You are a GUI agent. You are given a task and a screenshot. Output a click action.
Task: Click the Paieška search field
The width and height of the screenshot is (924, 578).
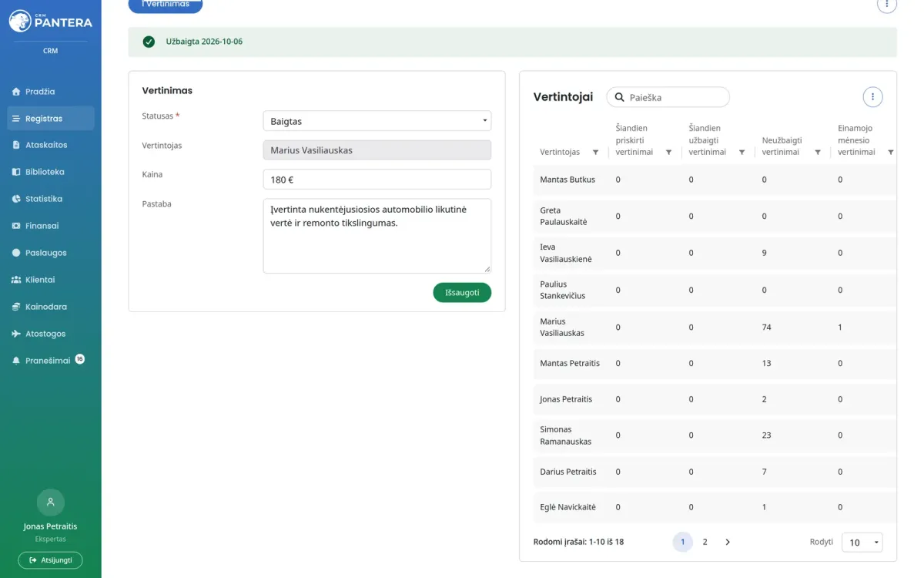[x=668, y=97]
